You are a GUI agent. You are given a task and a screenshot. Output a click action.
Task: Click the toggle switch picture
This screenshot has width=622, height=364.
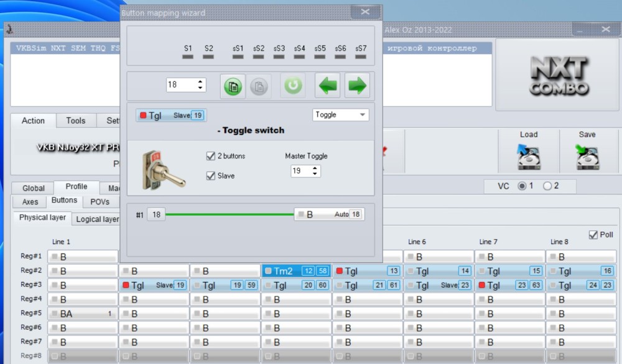(x=162, y=170)
